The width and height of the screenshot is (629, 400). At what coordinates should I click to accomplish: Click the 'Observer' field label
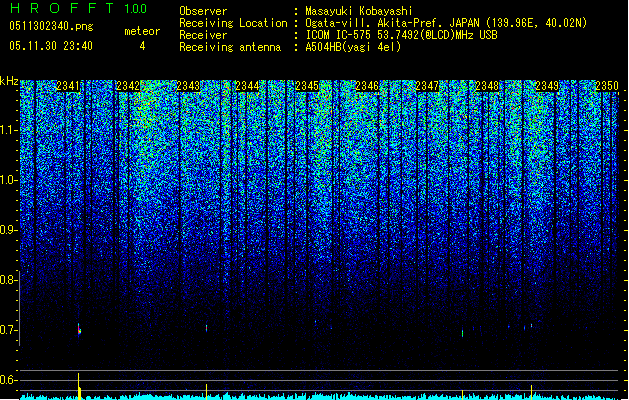[203, 11]
